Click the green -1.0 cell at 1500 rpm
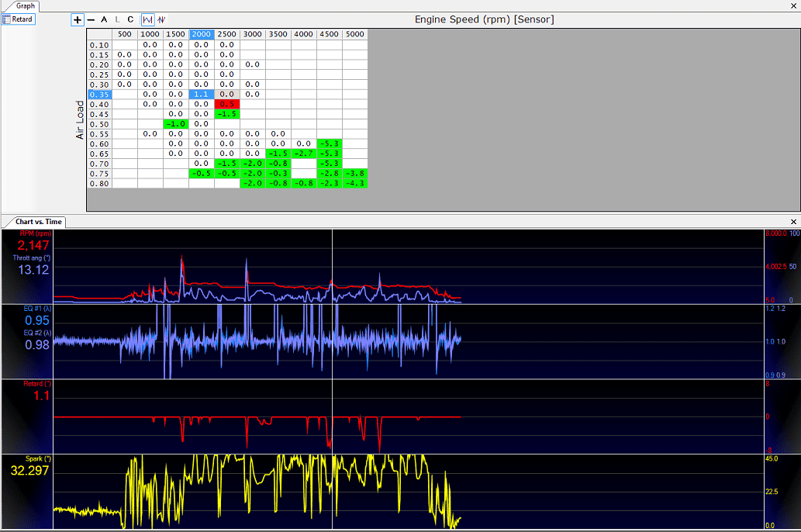The height and width of the screenshot is (532, 801). coord(176,124)
